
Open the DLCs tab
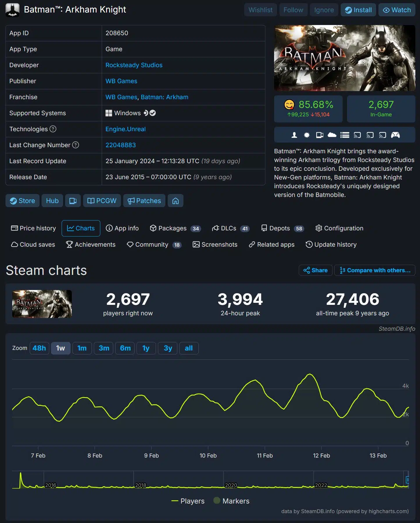pos(231,228)
